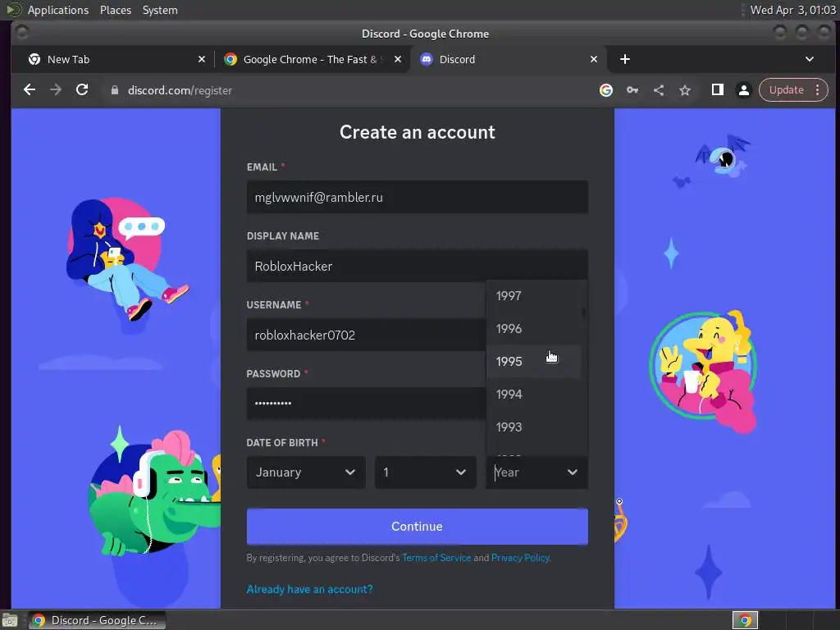Click the show desktop taskbar icon
Viewport: 840px width, 630px height.
[10, 621]
